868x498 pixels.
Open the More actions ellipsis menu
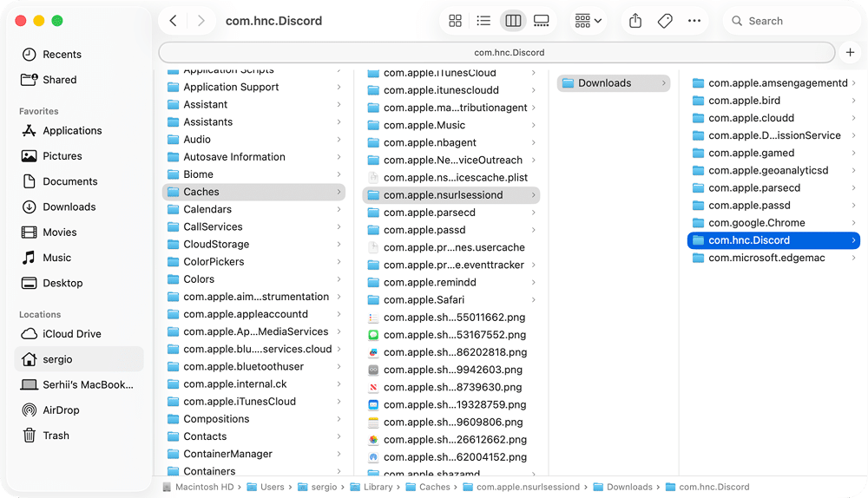[694, 21]
